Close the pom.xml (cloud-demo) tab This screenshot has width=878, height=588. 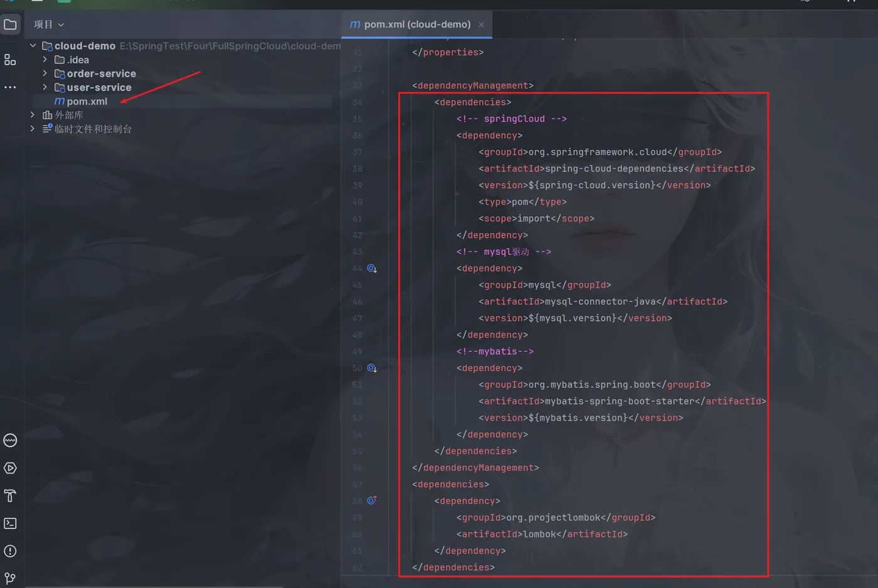point(482,24)
